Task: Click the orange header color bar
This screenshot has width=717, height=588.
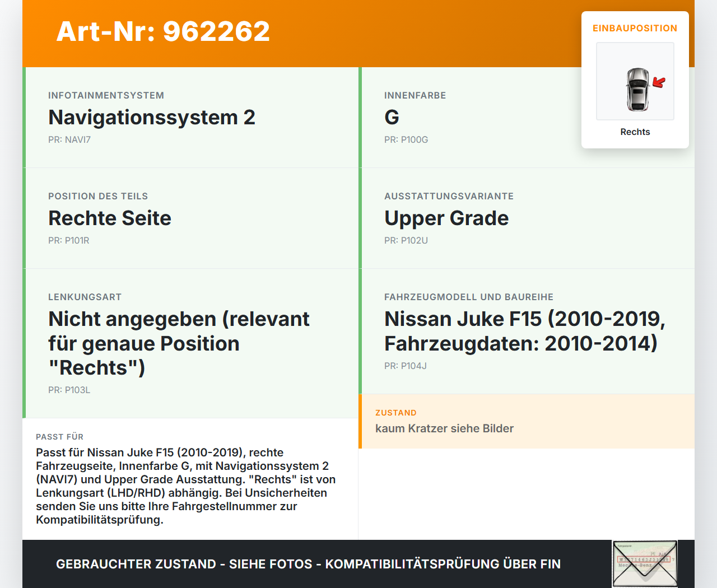Action: [x=358, y=34]
